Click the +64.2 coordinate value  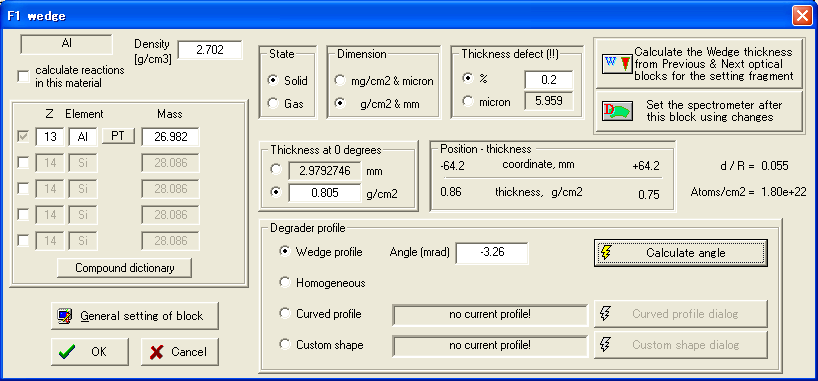645,166
